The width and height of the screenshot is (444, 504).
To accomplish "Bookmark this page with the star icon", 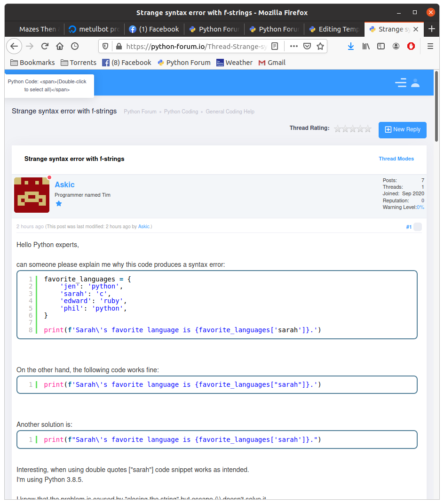I will (x=320, y=46).
